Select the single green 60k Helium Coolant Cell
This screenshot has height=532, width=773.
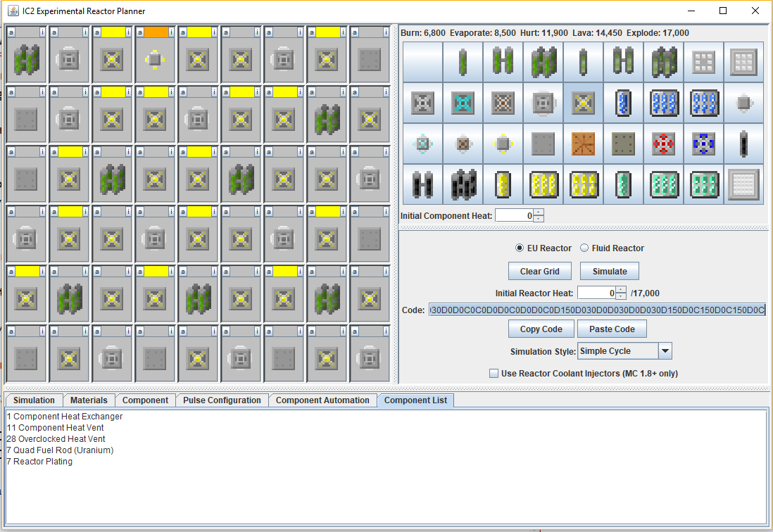624,184
